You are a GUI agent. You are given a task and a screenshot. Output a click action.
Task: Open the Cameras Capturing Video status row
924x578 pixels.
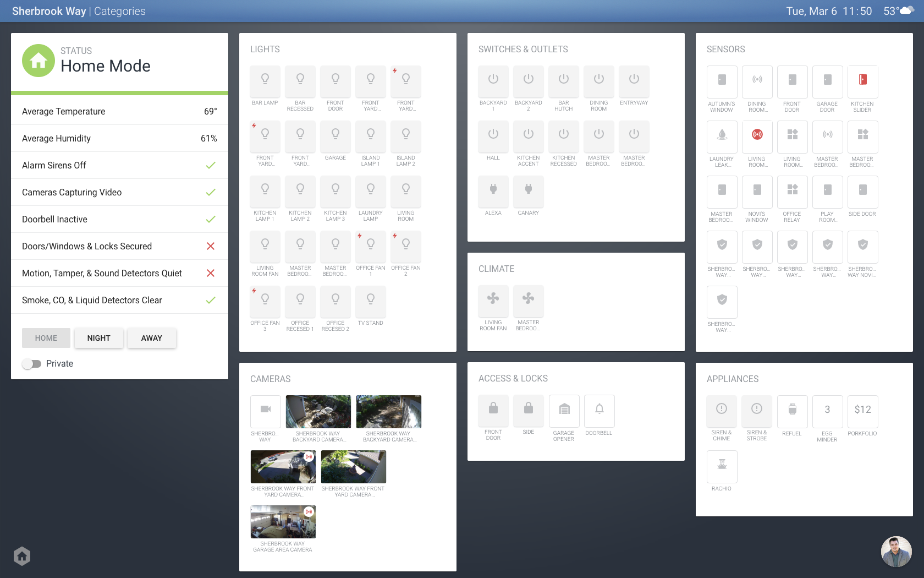tap(119, 192)
